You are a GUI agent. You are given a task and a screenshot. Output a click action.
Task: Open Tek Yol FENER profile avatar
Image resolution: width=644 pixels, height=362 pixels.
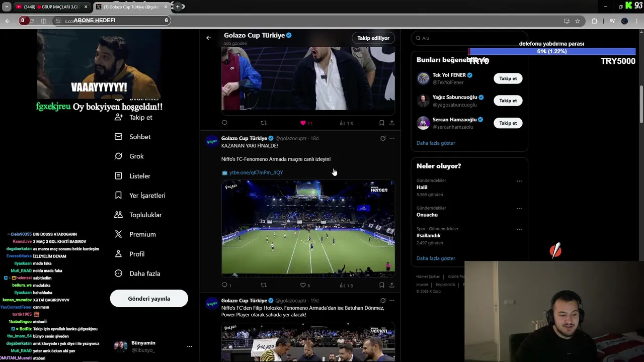tap(423, 78)
